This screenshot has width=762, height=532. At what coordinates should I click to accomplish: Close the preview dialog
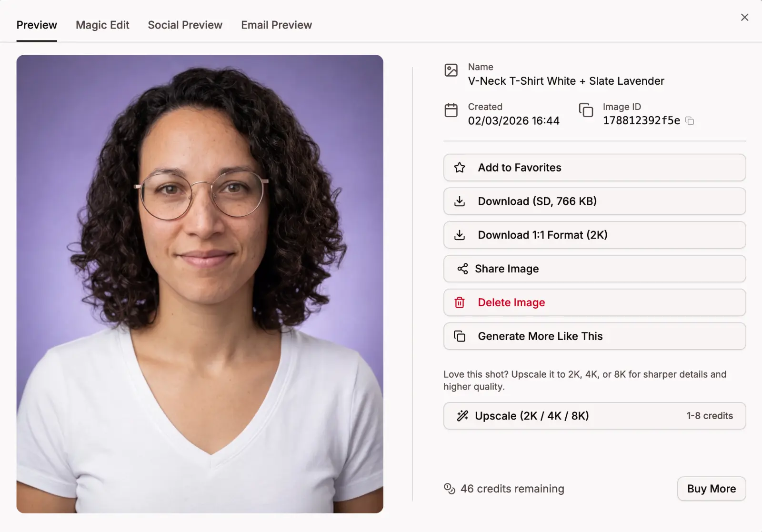click(744, 17)
